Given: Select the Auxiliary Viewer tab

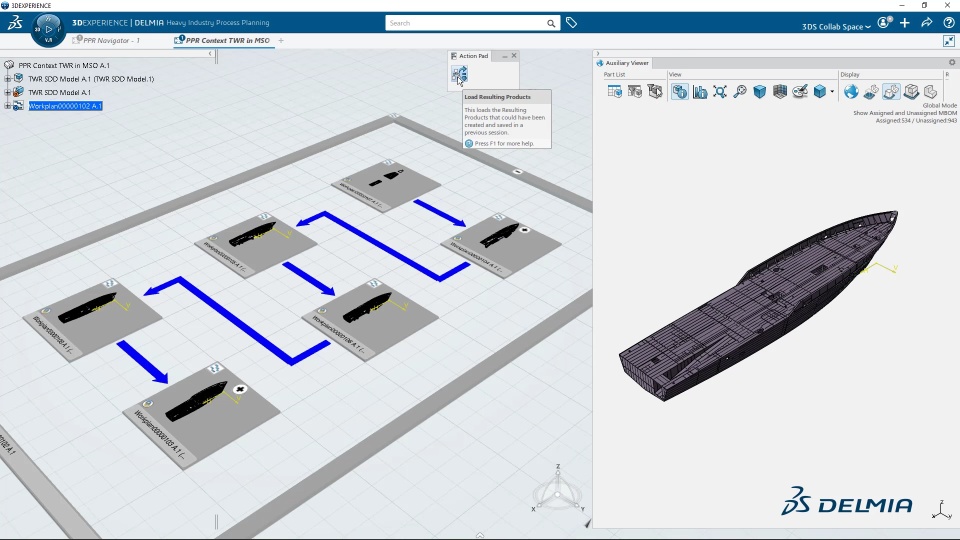Looking at the screenshot, I should coord(622,62).
